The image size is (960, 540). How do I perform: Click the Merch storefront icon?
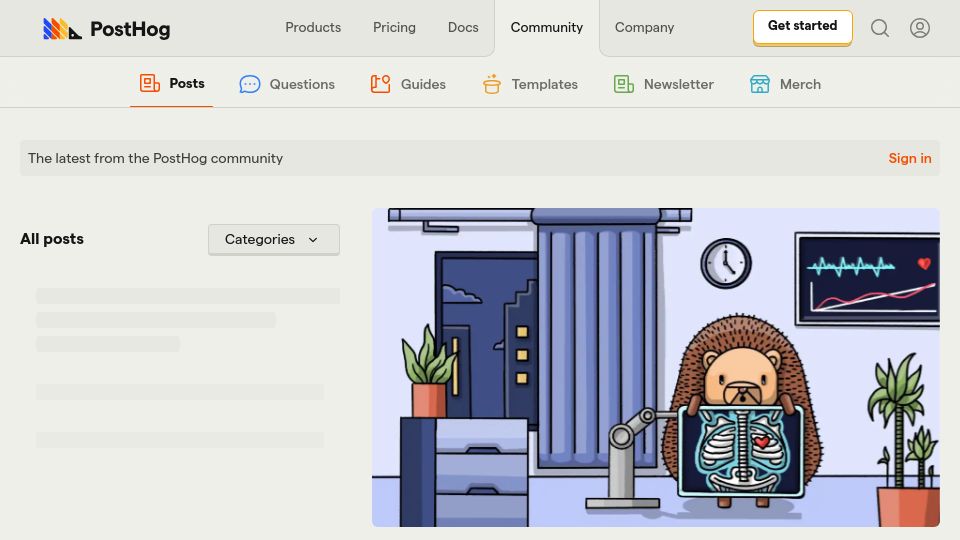pyautogui.click(x=760, y=84)
